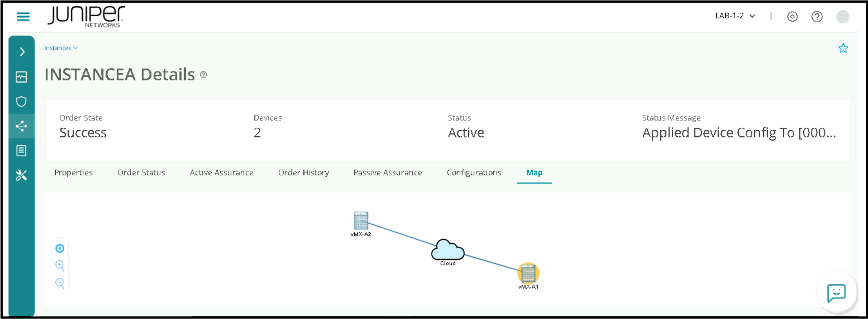Screen dimensions: 868x319
Task: Open the tools wrench sidebar icon
Action: click(21, 176)
